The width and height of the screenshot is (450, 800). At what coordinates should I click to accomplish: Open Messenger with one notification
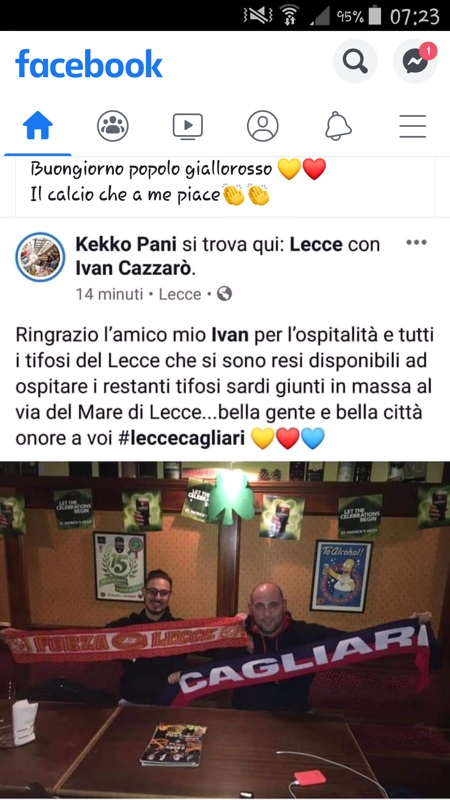click(x=415, y=62)
